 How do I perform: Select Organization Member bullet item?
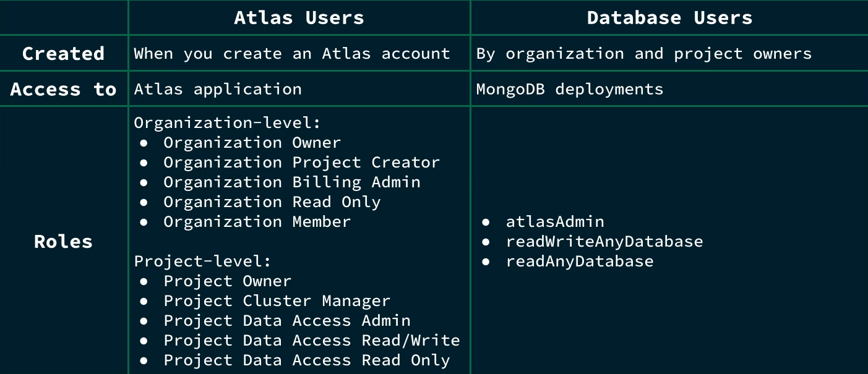coord(257,222)
